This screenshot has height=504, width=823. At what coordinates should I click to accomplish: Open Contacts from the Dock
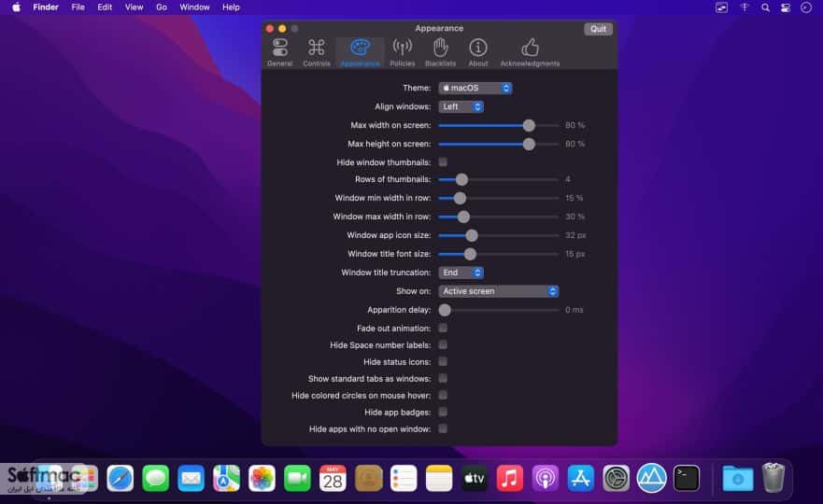pyautogui.click(x=368, y=478)
